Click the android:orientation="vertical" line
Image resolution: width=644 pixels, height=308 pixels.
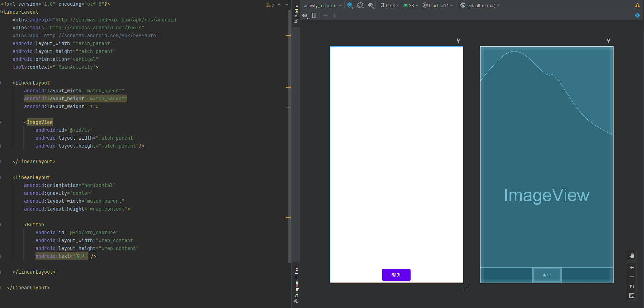(x=55, y=59)
